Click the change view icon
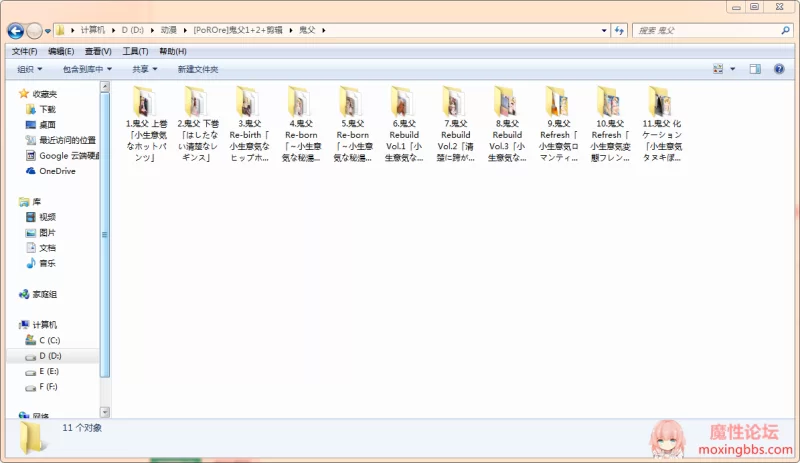The width and height of the screenshot is (800, 463). point(718,69)
